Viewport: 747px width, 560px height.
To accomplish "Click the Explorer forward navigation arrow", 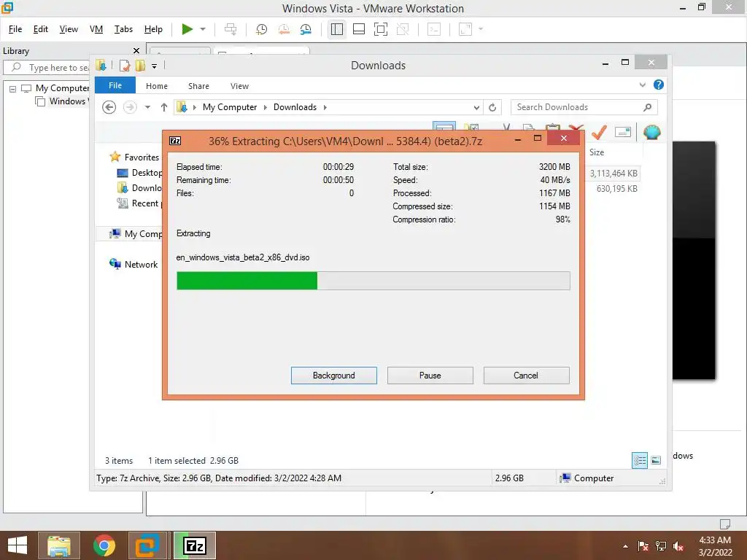I will [x=130, y=107].
